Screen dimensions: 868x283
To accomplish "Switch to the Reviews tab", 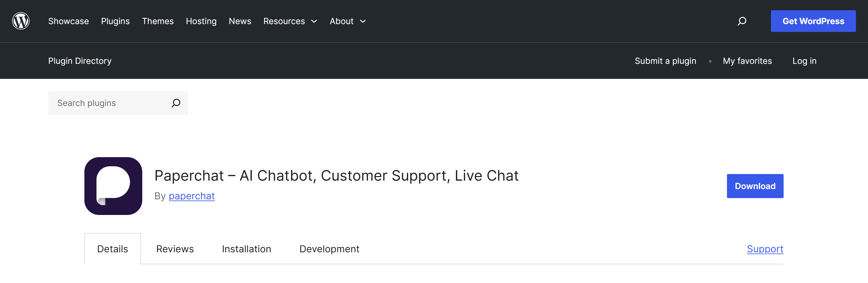I will click(175, 249).
